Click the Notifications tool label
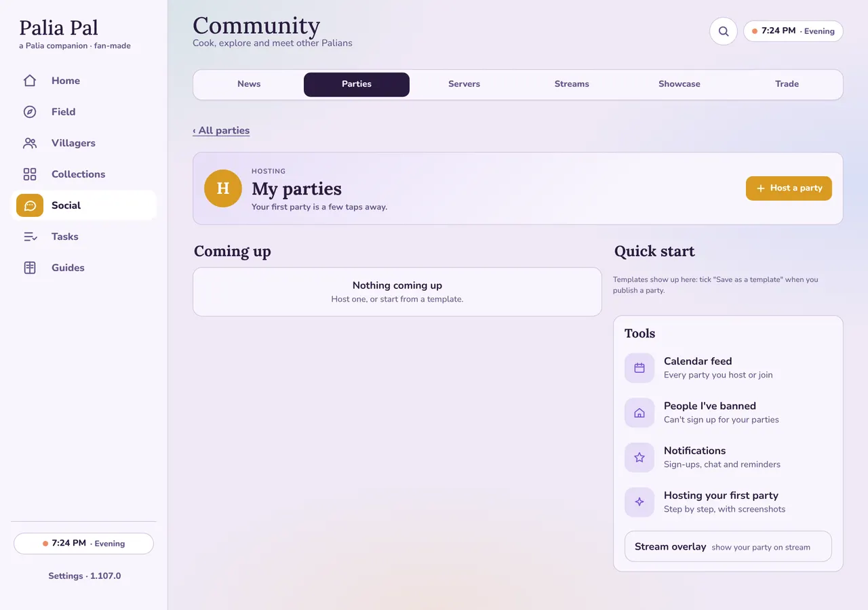The height and width of the screenshot is (610, 868). click(x=694, y=451)
